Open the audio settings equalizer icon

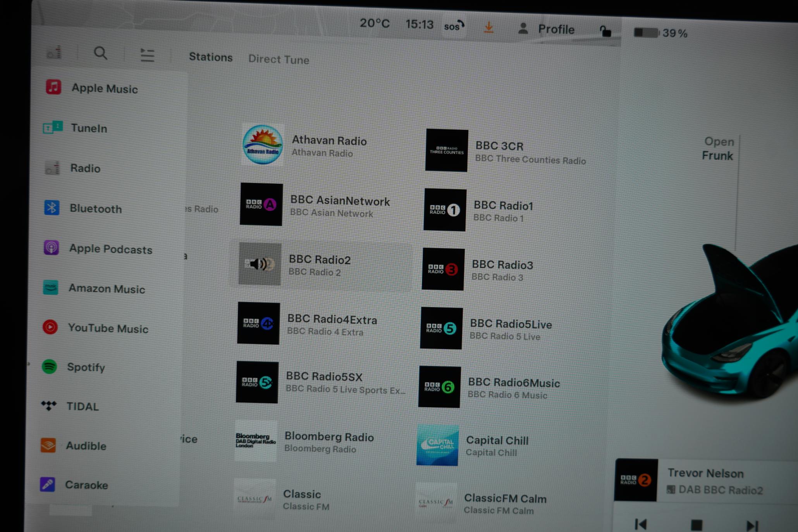point(147,55)
